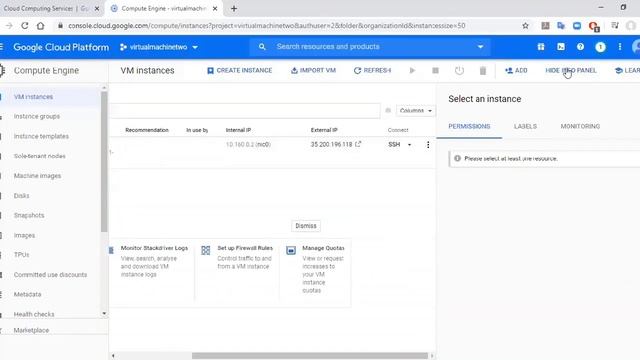Expand SSH connection options arrow
The width and height of the screenshot is (640, 360).
pos(409,144)
